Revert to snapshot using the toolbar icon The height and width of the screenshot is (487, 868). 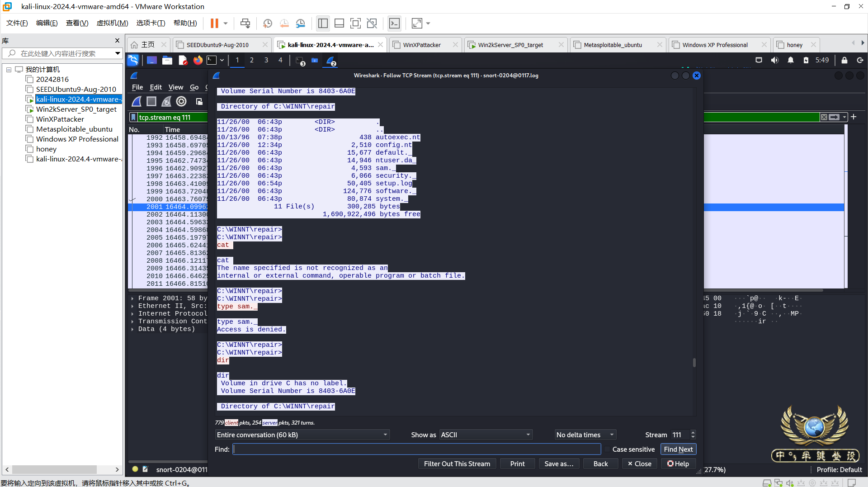[x=284, y=23]
